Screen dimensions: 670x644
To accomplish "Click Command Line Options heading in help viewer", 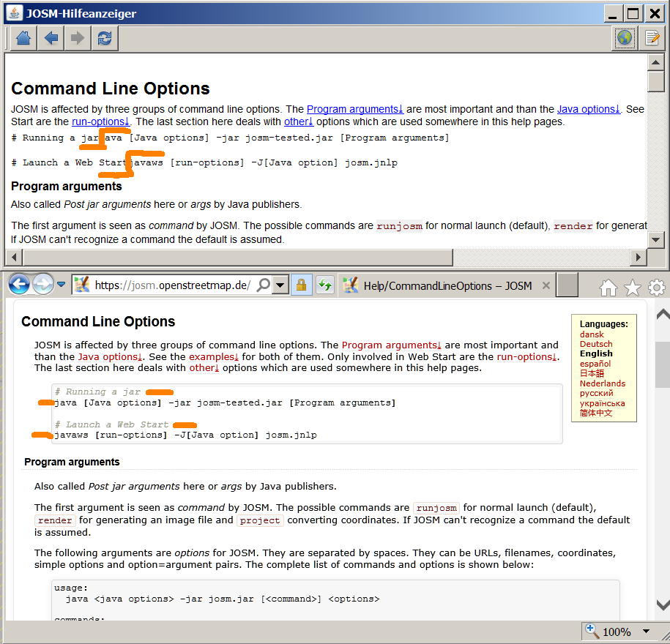I will pos(111,89).
